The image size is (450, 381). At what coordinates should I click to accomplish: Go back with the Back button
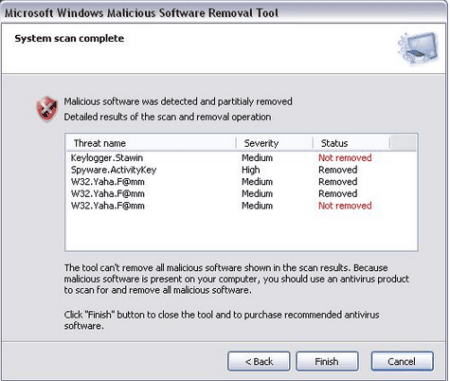click(259, 361)
